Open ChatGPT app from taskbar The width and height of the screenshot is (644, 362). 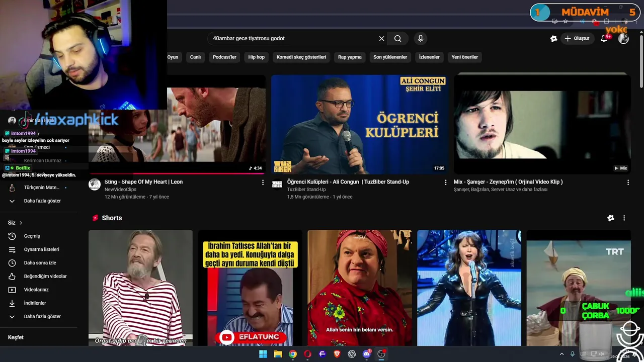pyautogui.click(x=352, y=354)
